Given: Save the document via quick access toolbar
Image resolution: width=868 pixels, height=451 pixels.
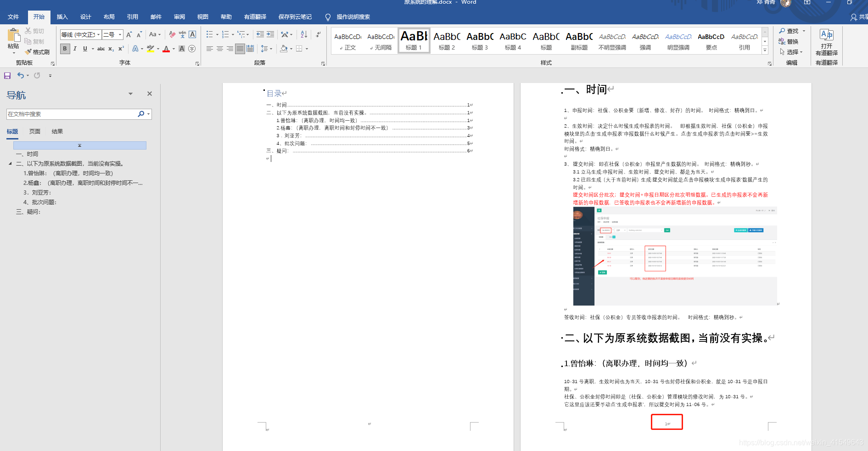Looking at the screenshot, I should (7, 76).
